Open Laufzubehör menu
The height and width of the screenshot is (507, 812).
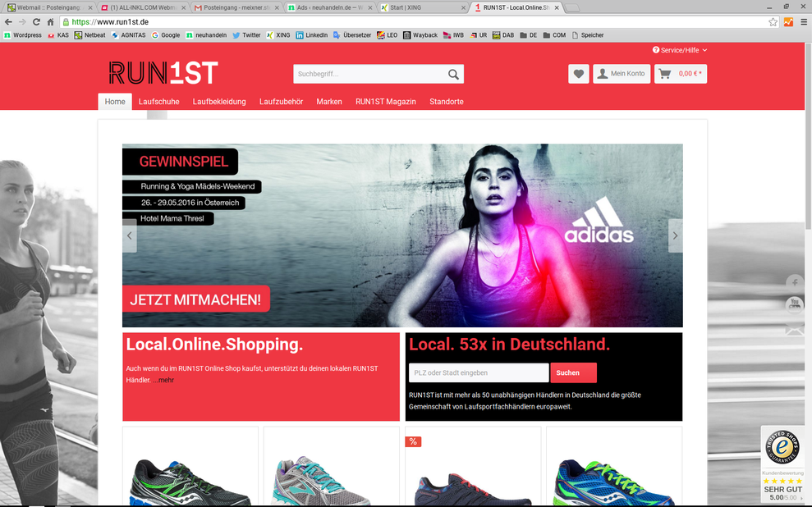click(x=281, y=102)
